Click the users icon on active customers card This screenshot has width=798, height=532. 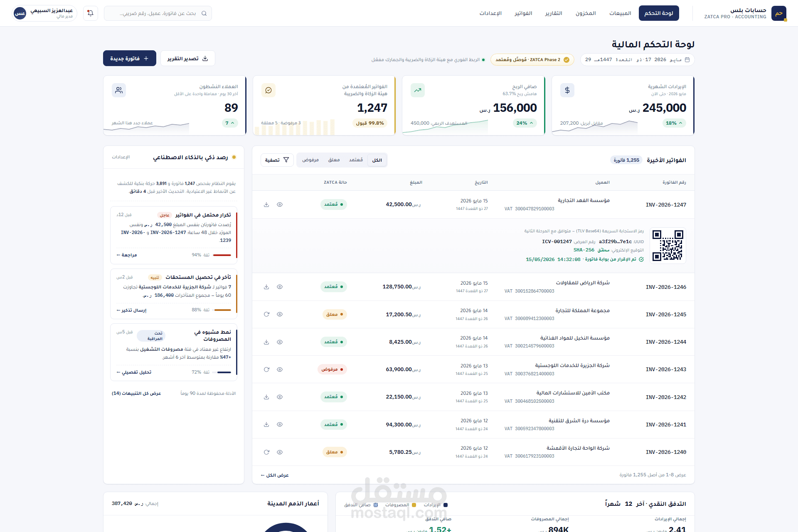coord(119,90)
